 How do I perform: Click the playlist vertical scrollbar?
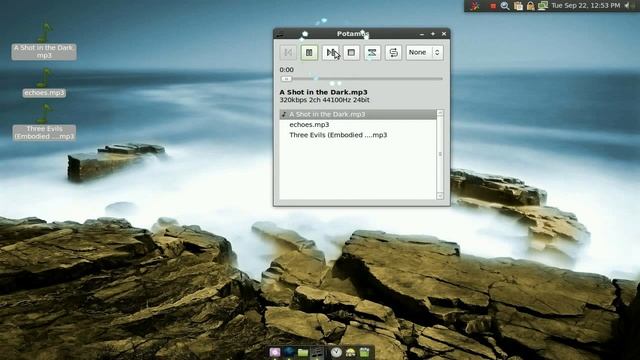[x=440, y=154]
